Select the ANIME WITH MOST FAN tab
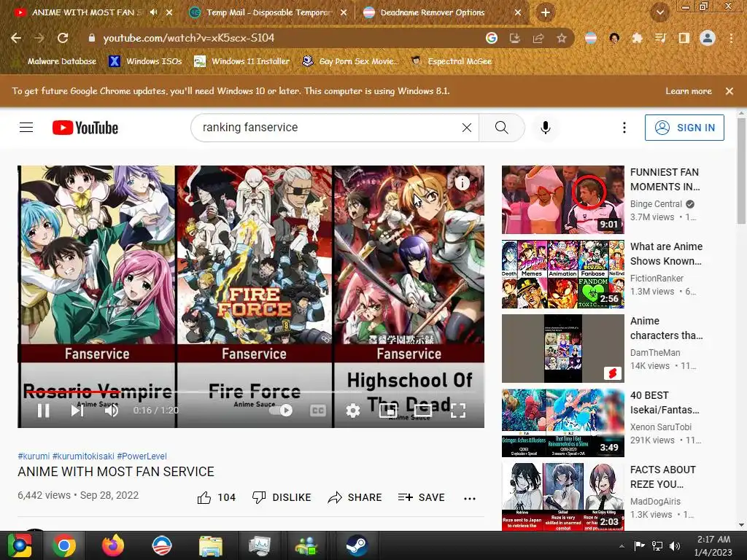This screenshot has width=747, height=560. 86,12
